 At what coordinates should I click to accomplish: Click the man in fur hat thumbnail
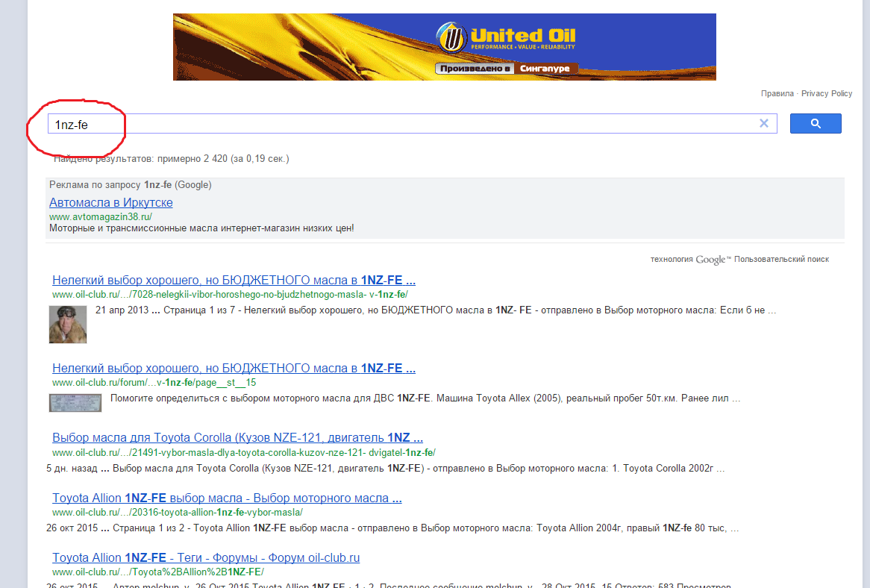tap(68, 325)
